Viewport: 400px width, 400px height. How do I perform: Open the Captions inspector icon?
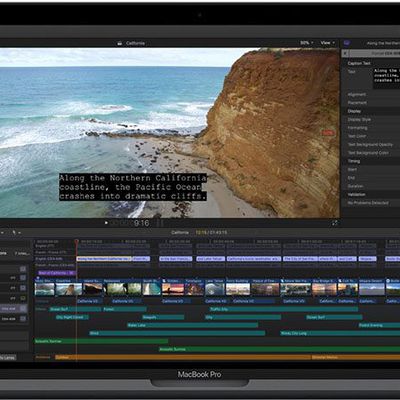point(347,43)
